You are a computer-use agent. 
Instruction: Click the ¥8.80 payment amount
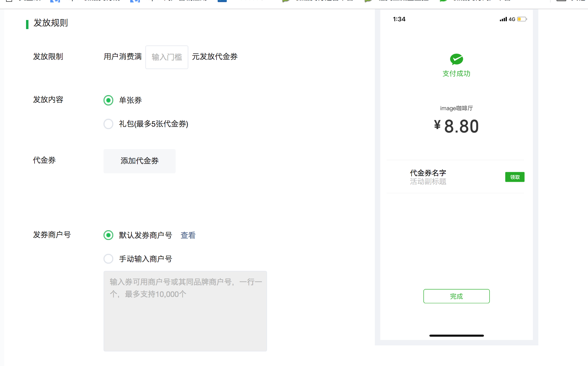tap(456, 126)
